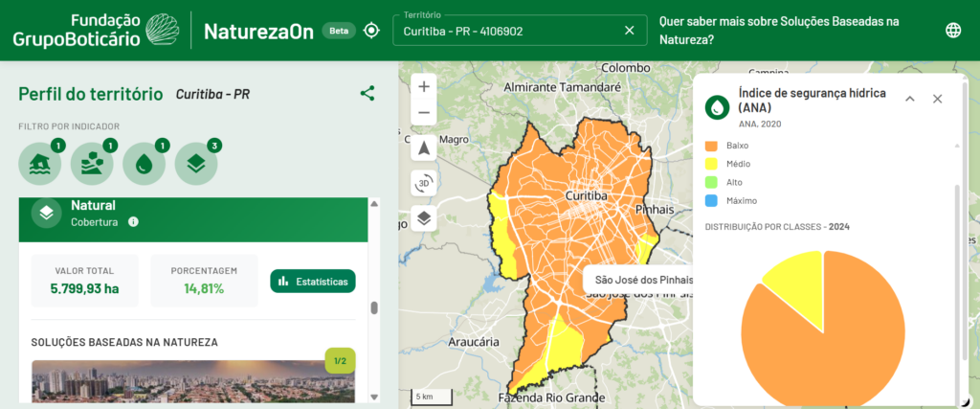
Task: Click the Perfil do território heading
Action: 91,95
